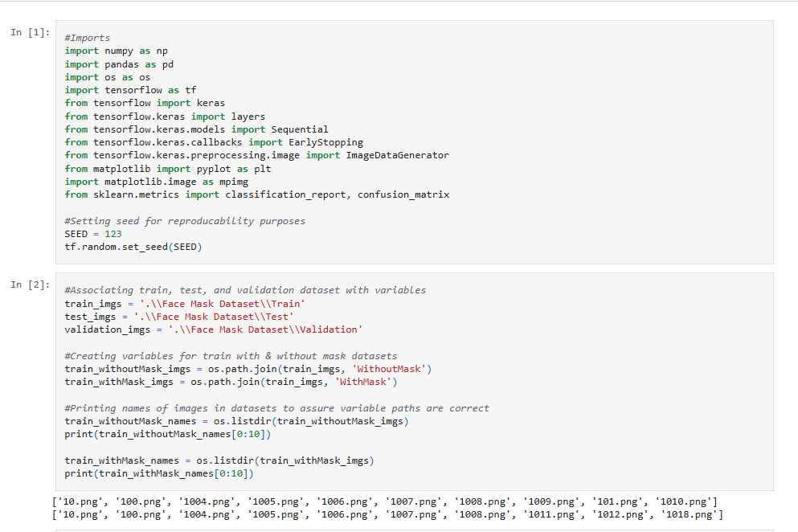Click on the ImageDataGenerator import line
This screenshot has width=798, height=532.
(x=256, y=155)
